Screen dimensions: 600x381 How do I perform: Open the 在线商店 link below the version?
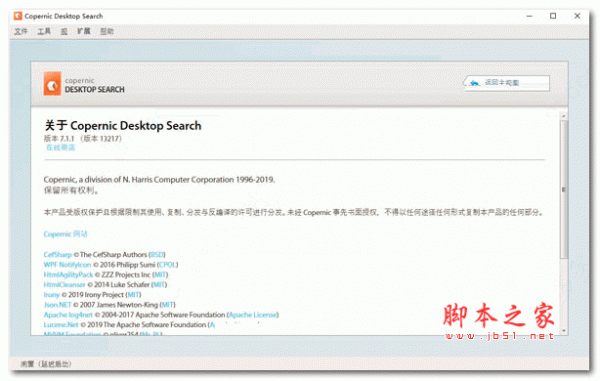click(60, 148)
